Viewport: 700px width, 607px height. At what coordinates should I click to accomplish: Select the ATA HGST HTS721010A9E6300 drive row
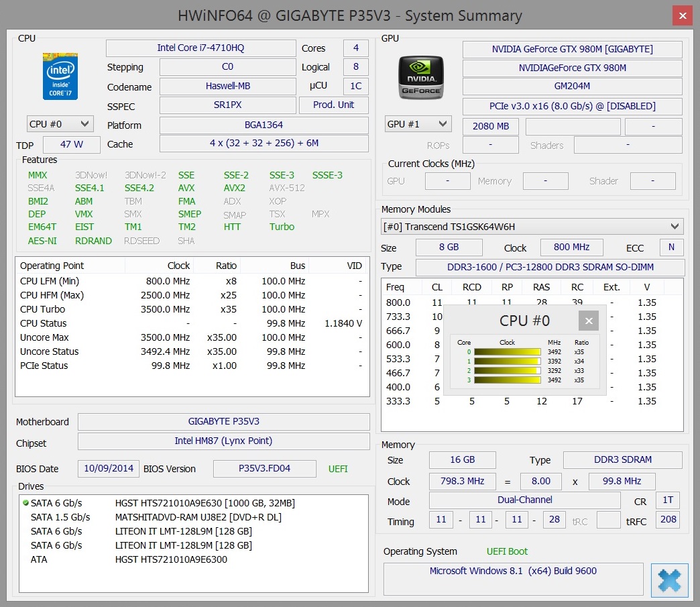pyautogui.click(x=193, y=559)
